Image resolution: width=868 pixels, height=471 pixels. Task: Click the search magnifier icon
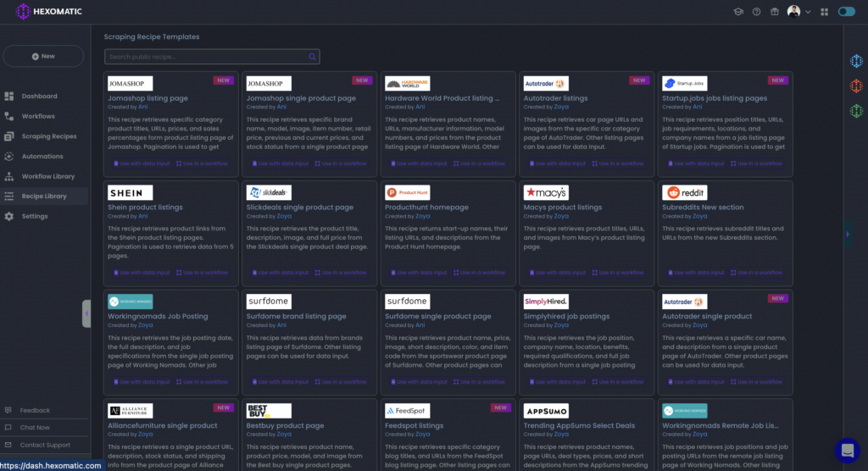click(x=312, y=57)
